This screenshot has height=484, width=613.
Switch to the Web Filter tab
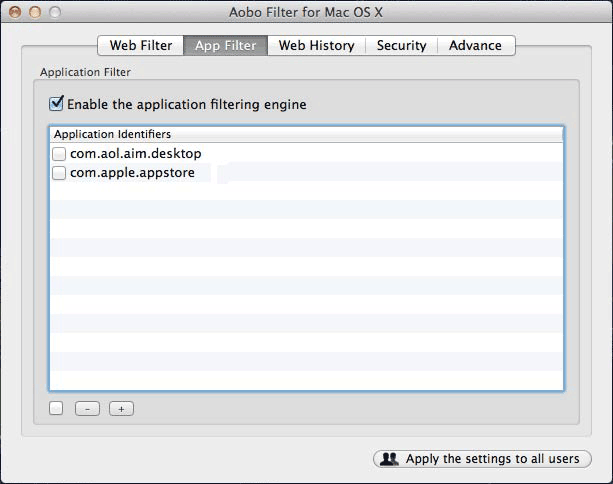point(141,45)
